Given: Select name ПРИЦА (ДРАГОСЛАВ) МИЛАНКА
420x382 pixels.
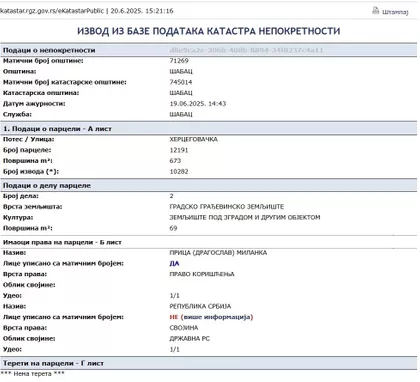Looking at the screenshot, I should 218,253.
